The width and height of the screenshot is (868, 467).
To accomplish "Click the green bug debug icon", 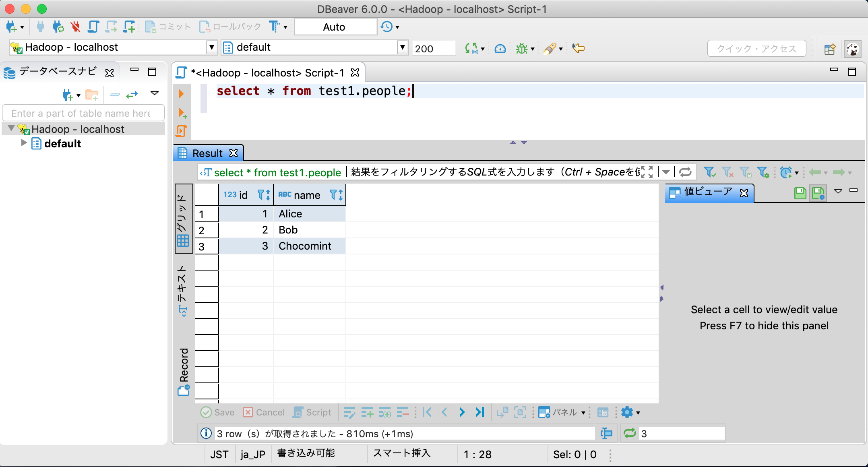I will [x=522, y=49].
